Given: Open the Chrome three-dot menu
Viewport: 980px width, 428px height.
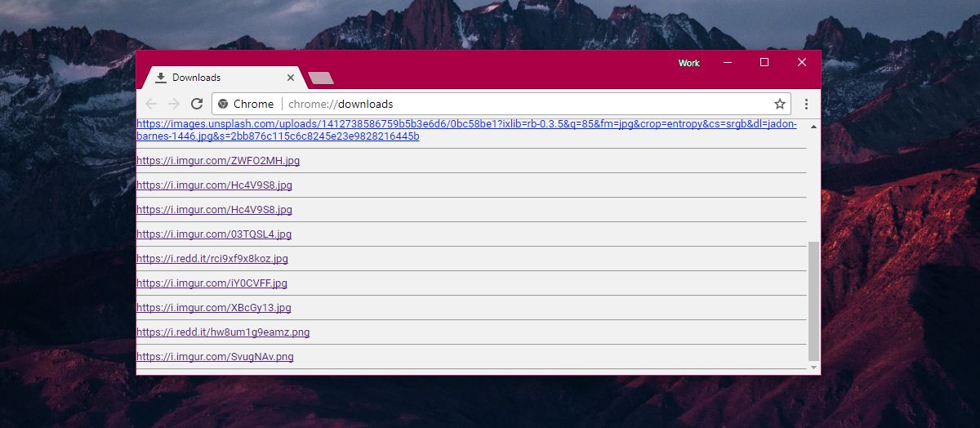Looking at the screenshot, I should 806,104.
